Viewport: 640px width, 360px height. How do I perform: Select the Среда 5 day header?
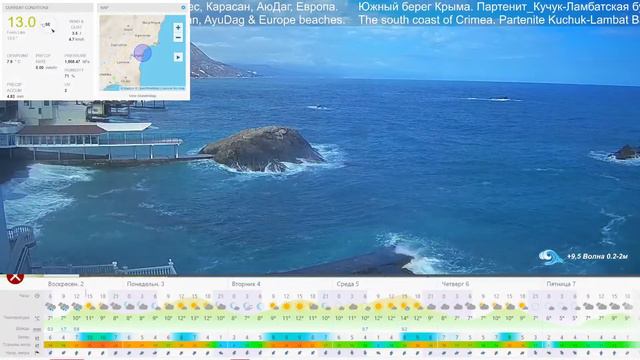pyautogui.click(x=348, y=284)
